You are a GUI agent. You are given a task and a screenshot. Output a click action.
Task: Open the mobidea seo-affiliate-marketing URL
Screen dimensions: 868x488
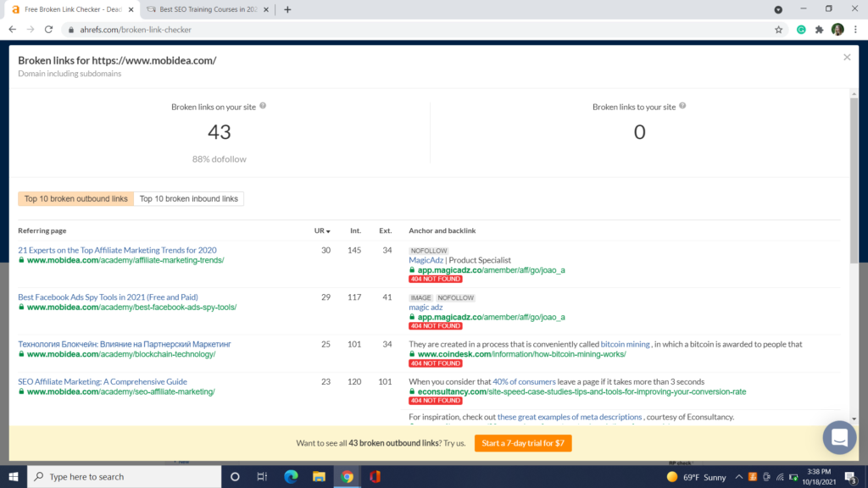click(120, 391)
